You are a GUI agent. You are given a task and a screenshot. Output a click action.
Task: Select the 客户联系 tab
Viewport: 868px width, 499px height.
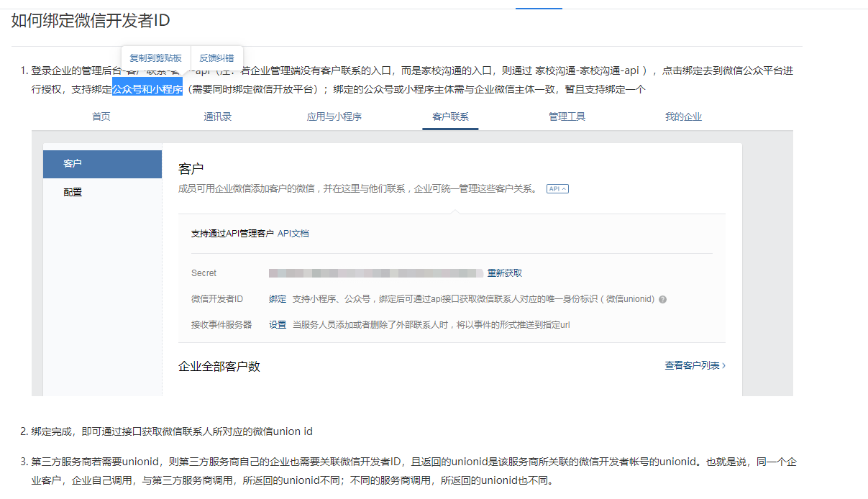pyautogui.click(x=450, y=116)
